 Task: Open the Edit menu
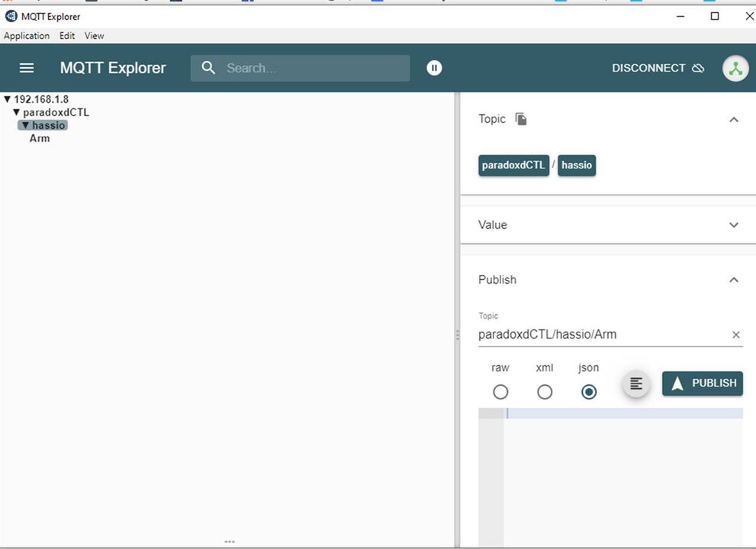[67, 36]
